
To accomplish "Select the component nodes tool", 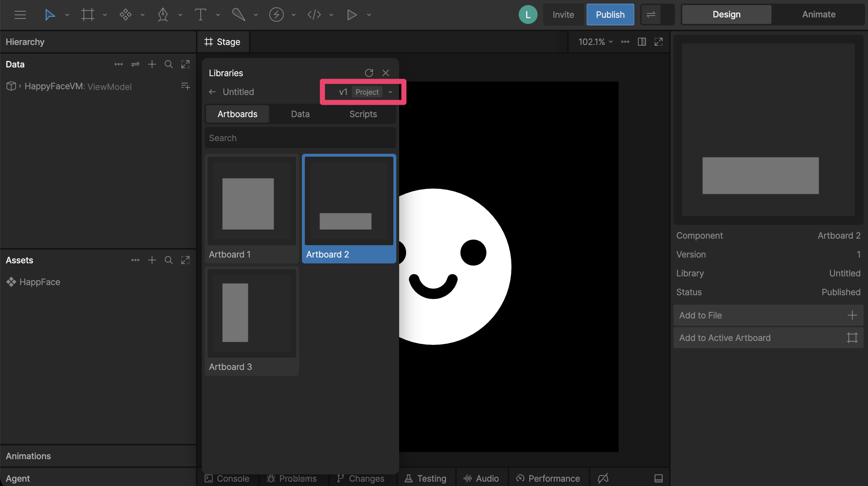I will pyautogui.click(x=125, y=15).
